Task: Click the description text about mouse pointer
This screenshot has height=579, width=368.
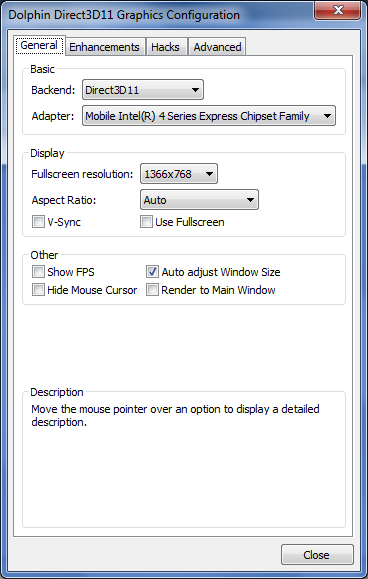Action: [175, 415]
